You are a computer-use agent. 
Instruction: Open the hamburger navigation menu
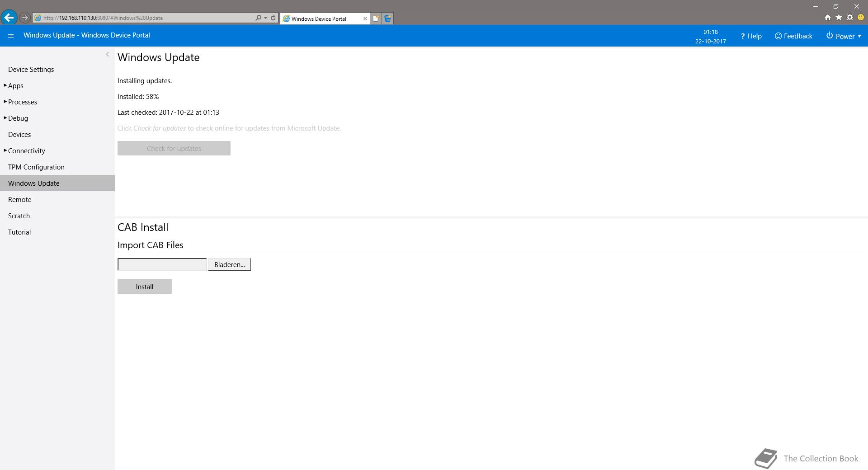point(11,36)
